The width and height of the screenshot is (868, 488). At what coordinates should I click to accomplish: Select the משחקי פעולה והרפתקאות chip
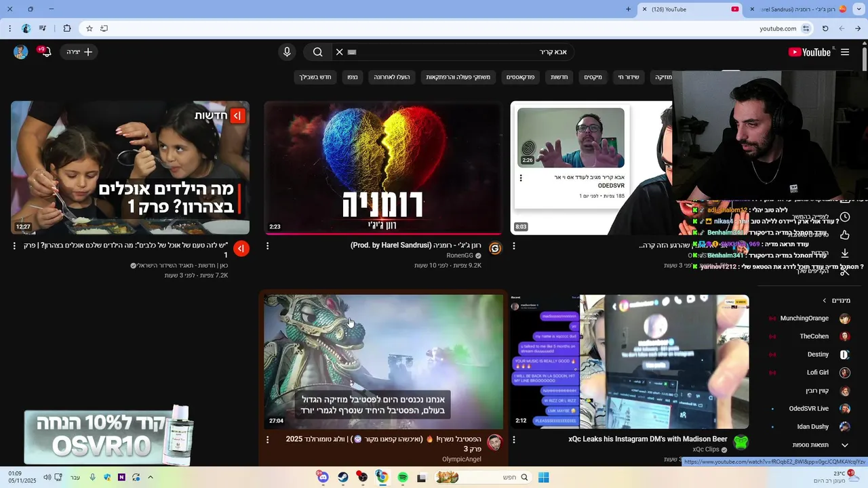click(x=458, y=77)
